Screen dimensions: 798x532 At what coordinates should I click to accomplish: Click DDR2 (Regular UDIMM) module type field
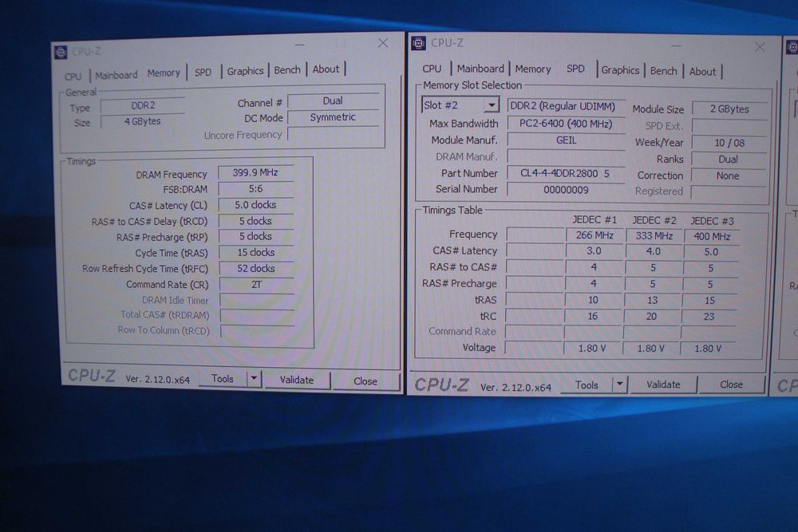point(566,106)
